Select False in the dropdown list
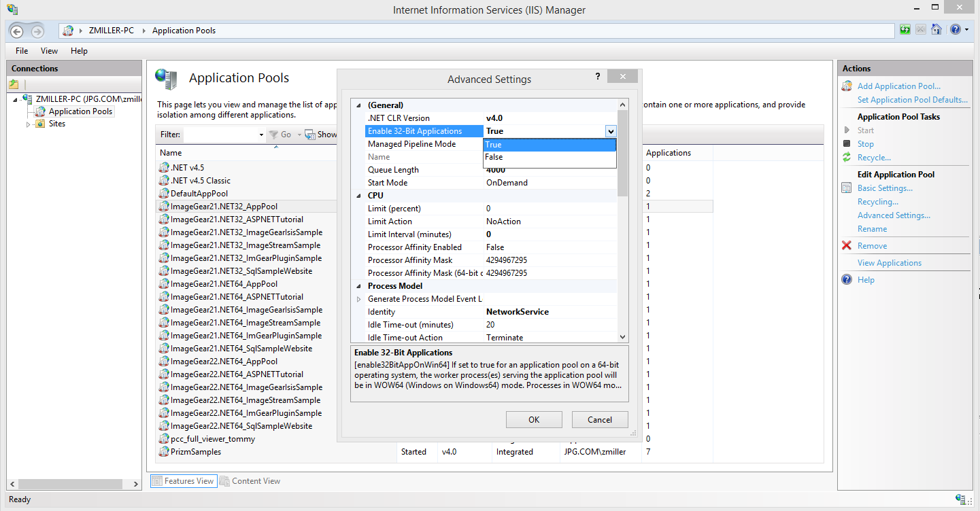The image size is (980, 511). click(494, 157)
